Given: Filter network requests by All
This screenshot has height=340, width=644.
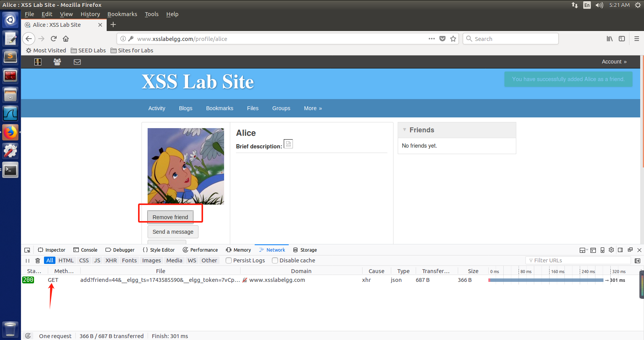Looking at the screenshot, I should coord(50,260).
